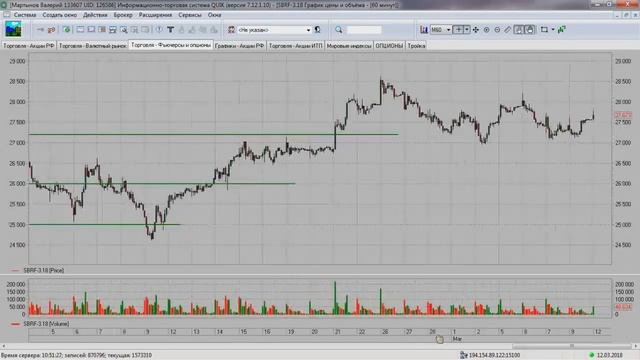Screen dimensions: 640x360
Task: Click the toolbar search input field
Action: coord(364,30)
